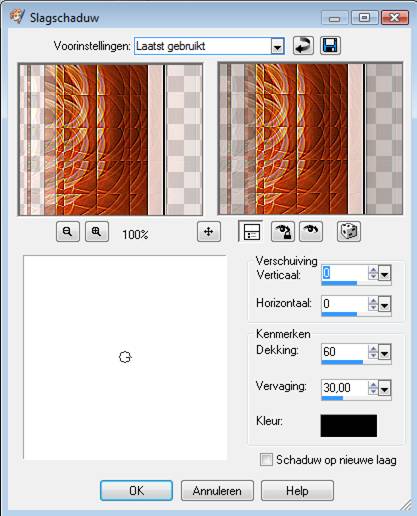Click the preview on image eye icon
The width and height of the screenshot is (417, 516).
pos(311,231)
